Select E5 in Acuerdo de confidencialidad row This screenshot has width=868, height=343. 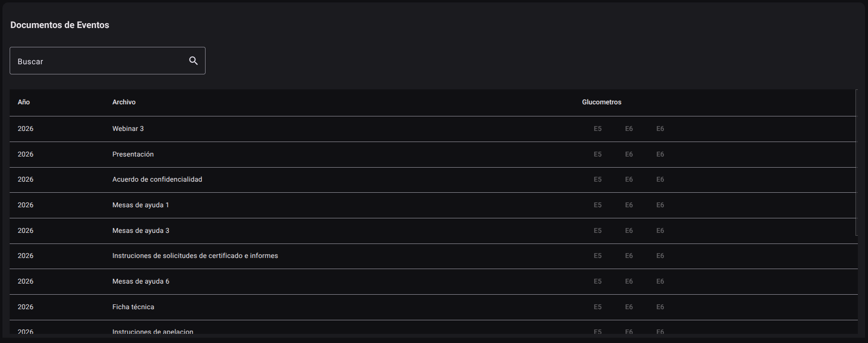[x=598, y=180]
